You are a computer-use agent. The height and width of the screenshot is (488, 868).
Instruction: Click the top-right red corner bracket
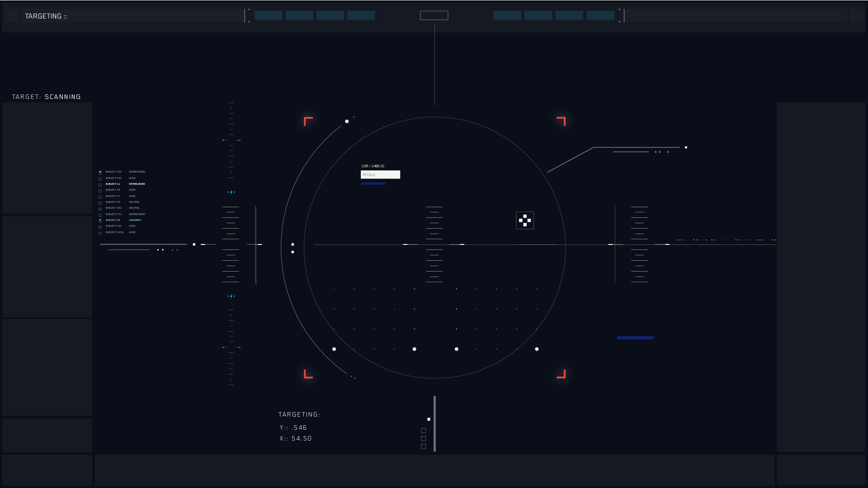(561, 121)
